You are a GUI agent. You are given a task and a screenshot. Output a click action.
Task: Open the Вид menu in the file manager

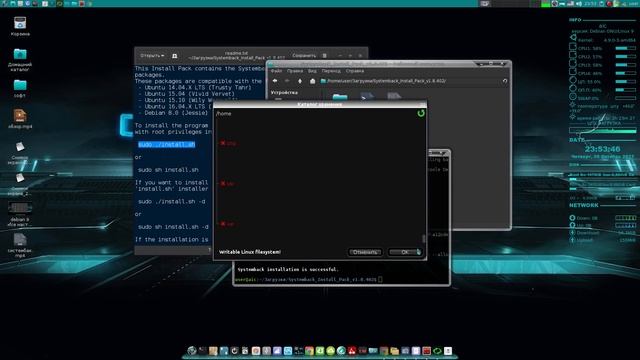point(312,71)
